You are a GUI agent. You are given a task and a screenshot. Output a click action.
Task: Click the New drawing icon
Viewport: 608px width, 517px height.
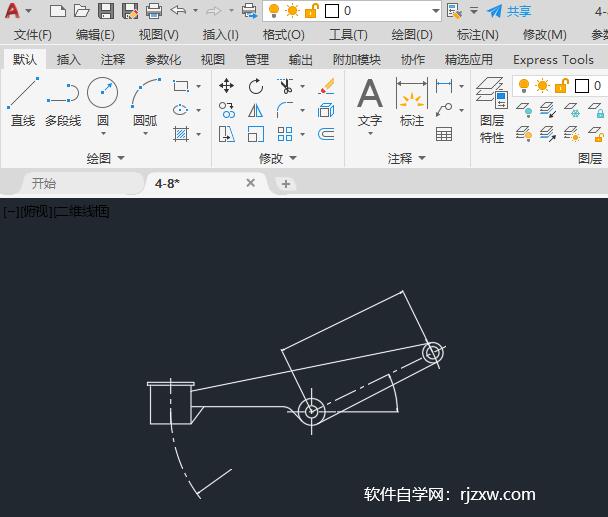point(57,11)
